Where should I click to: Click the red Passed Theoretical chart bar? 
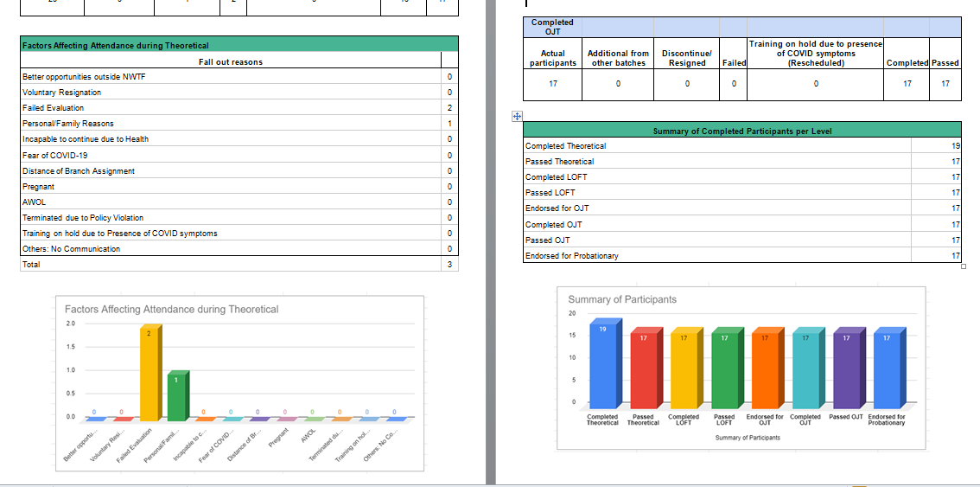pos(646,368)
